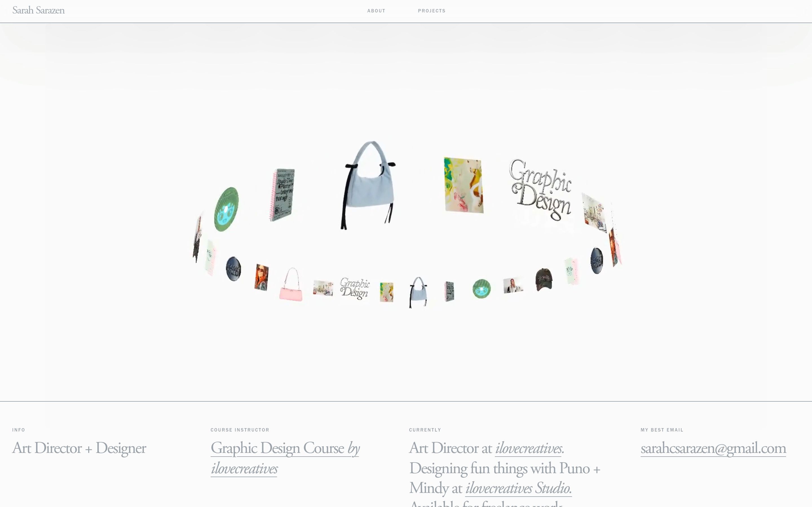This screenshot has width=812, height=507.
Task: Select the small chrome Graphic Design text in front
Action: [x=355, y=288]
